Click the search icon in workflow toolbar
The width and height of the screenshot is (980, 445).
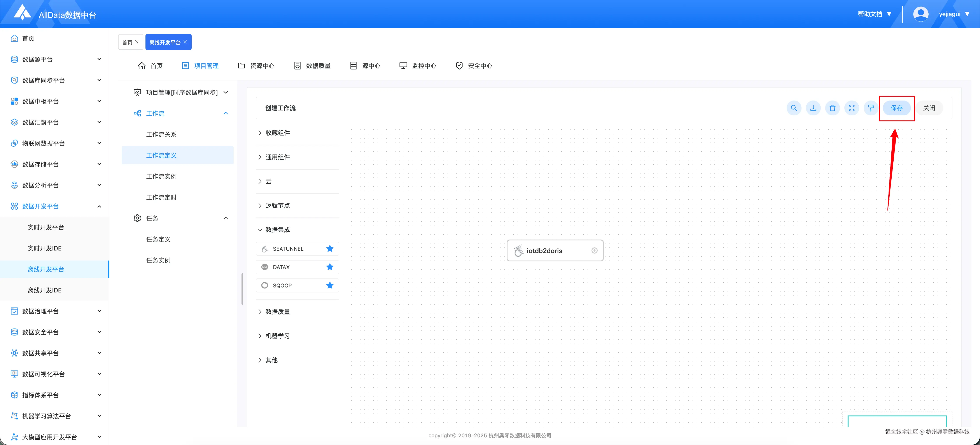[794, 108]
